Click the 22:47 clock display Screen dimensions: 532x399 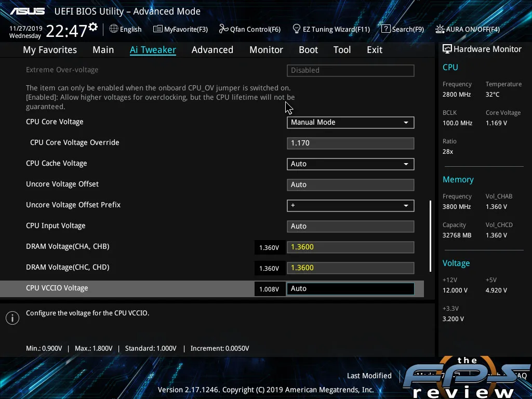(66, 31)
